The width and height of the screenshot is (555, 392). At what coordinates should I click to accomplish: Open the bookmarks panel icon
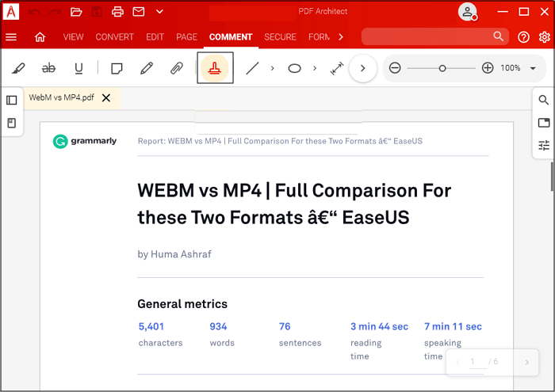tap(12, 123)
